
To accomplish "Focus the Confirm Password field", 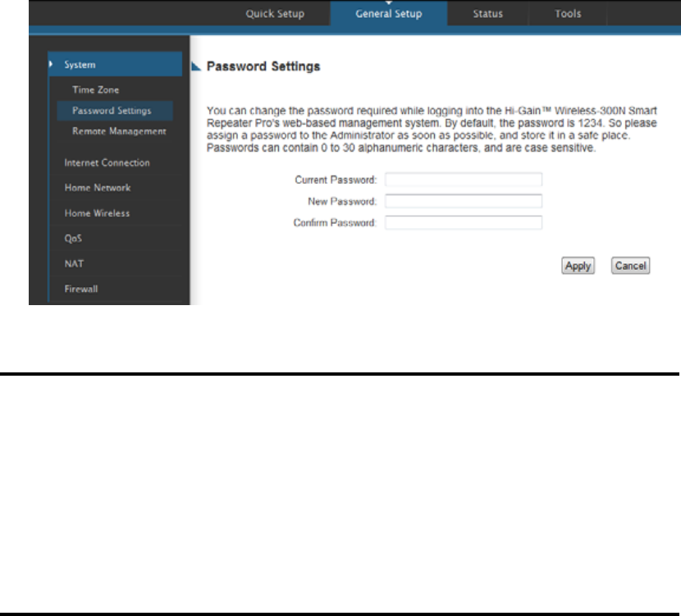I will click(x=464, y=223).
